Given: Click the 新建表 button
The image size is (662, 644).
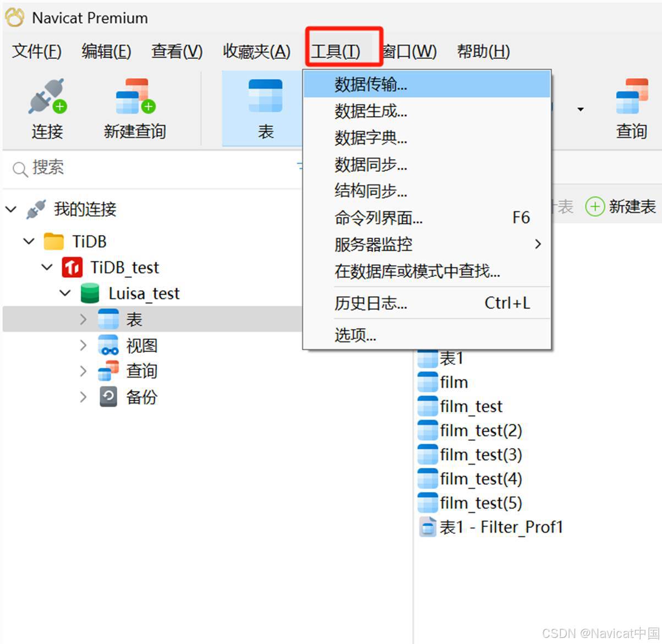Looking at the screenshot, I should click(x=621, y=207).
